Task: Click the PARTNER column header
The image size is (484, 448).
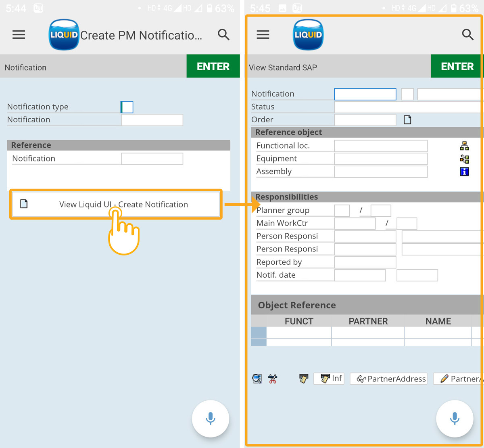Action: 368,321
